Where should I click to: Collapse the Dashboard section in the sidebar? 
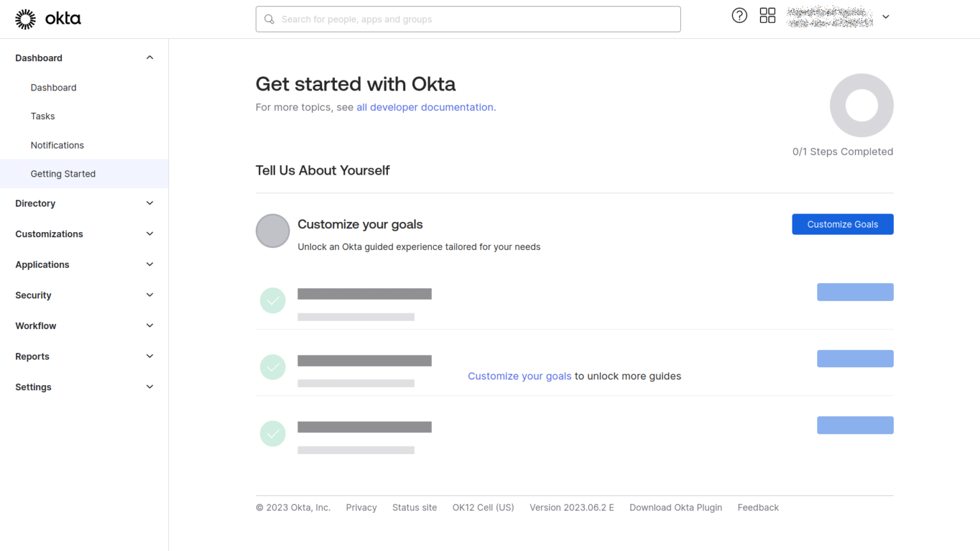click(x=149, y=57)
